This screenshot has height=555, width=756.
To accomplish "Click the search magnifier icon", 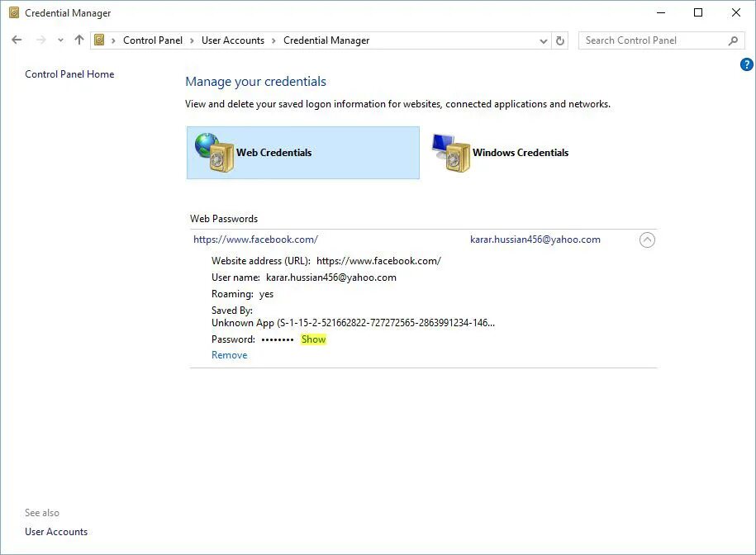I will [x=732, y=40].
